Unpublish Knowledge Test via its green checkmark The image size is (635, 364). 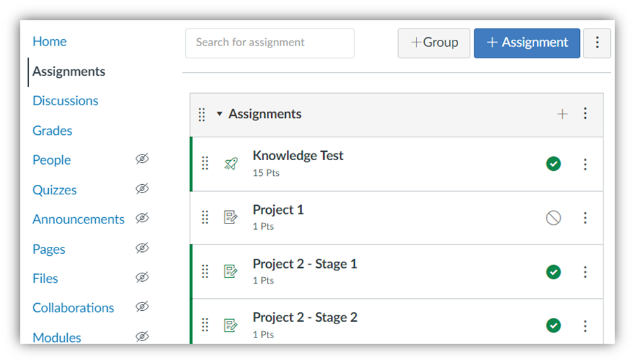553,164
